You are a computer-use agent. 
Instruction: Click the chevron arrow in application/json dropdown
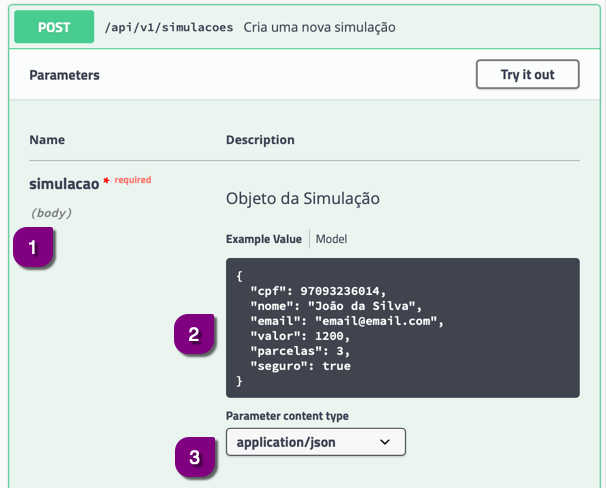[385, 442]
